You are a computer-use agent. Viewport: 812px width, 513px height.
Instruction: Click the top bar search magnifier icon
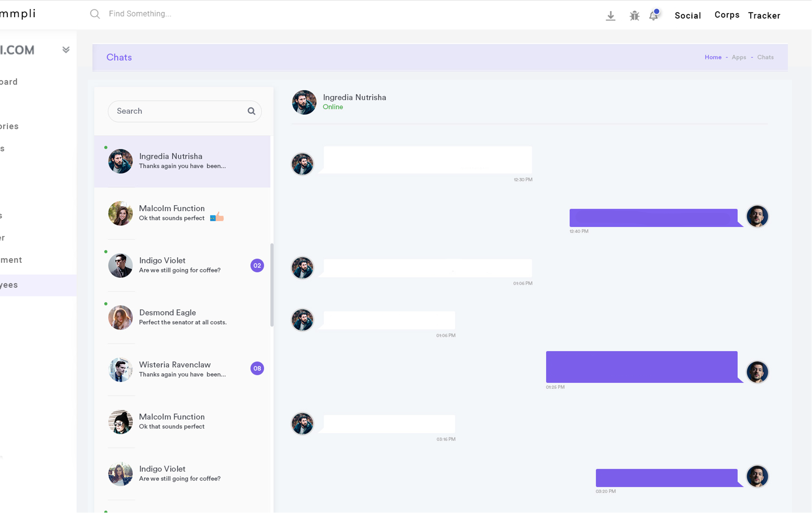click(95, 14)
